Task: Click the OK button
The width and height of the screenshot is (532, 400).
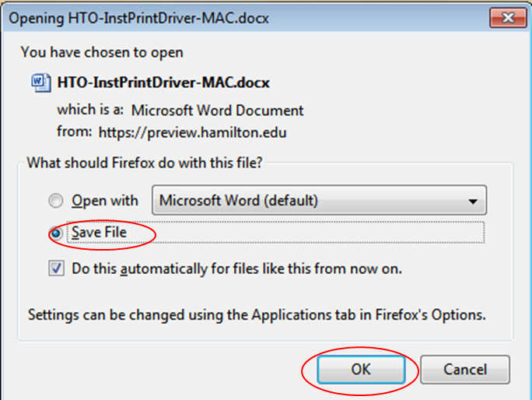Action: [361, 370]
